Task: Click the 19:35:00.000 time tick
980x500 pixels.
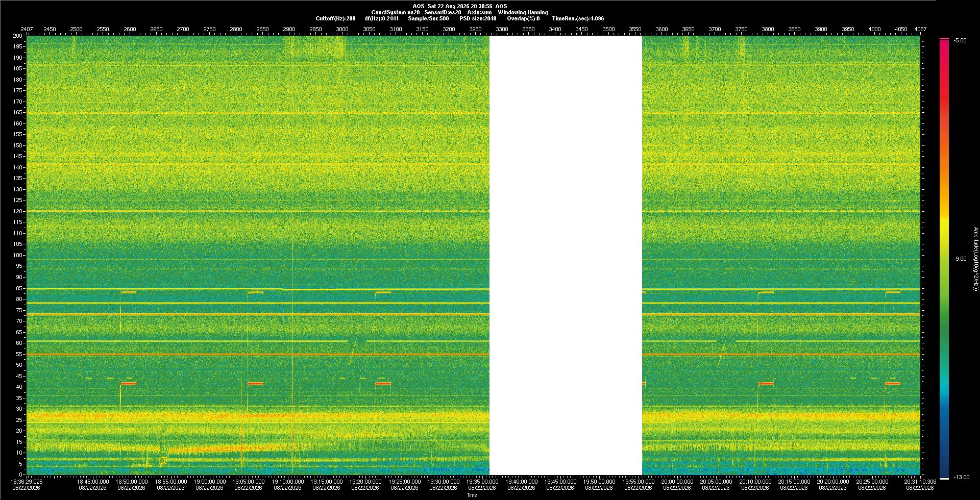Action: (482, 481)
